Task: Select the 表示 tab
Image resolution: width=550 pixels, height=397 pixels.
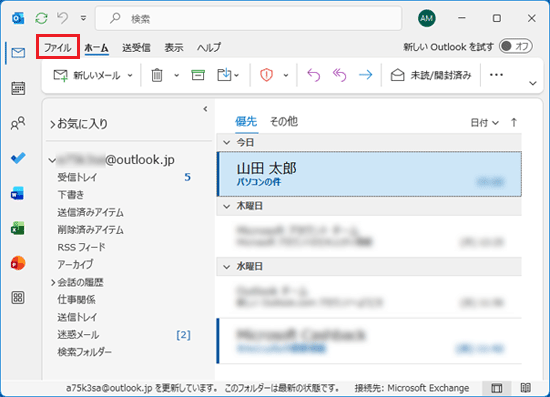Action: tap(174, 47)
